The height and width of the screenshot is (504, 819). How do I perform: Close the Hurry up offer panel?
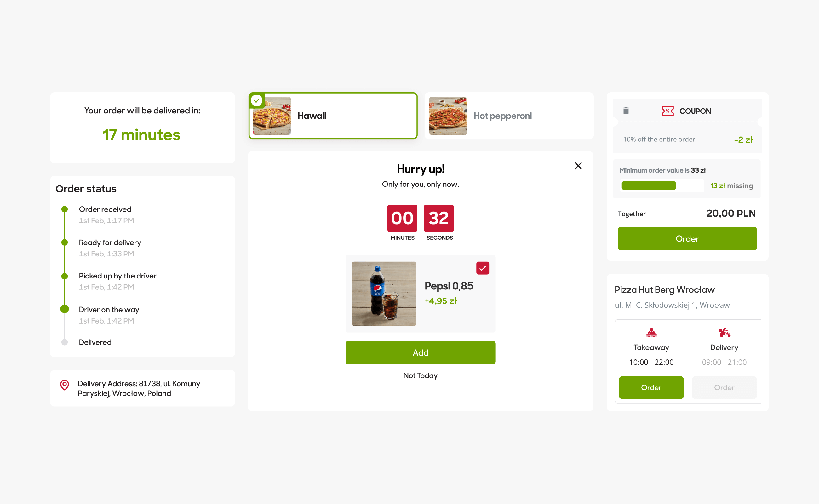coord(578,166)
